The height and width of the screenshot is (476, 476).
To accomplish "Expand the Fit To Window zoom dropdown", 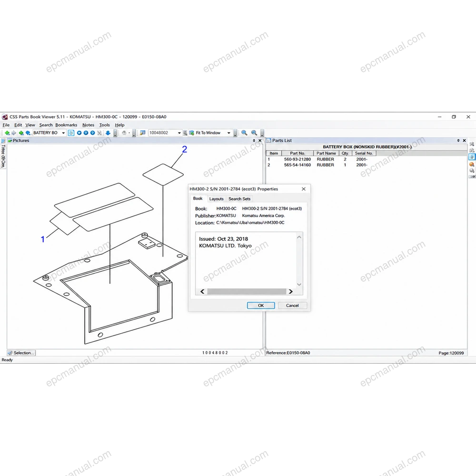I will 229,133.
